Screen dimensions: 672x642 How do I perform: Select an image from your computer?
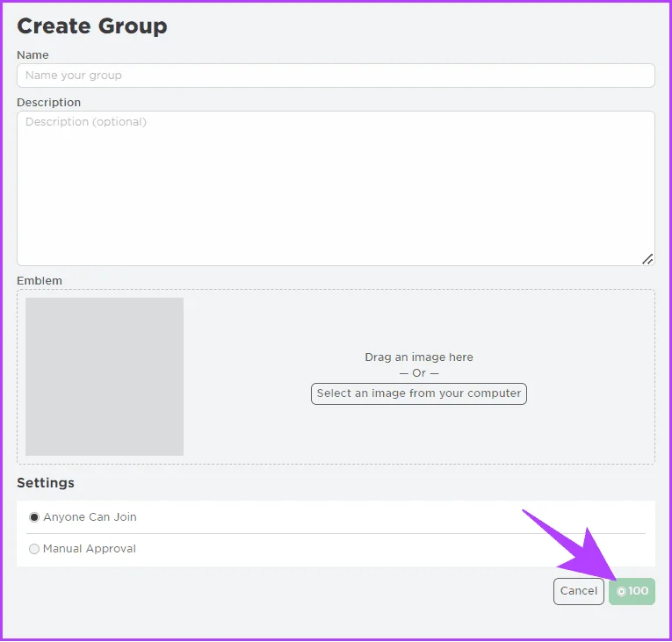click(x=419, y=393)
